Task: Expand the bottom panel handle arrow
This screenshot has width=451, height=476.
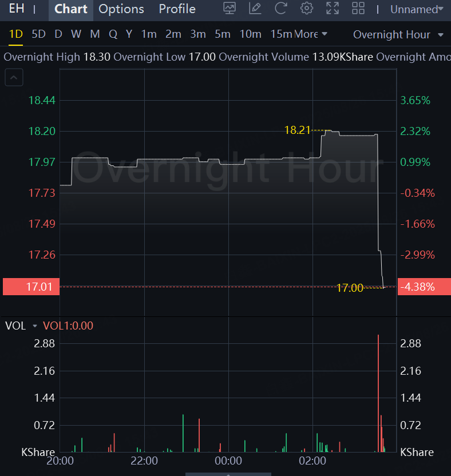Action: coord(228,474)
